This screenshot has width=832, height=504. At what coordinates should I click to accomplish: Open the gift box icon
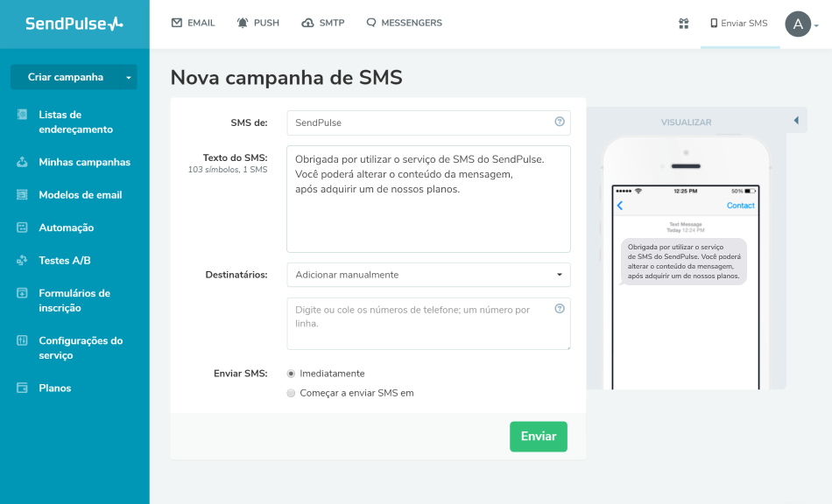(x=683, y=24)
